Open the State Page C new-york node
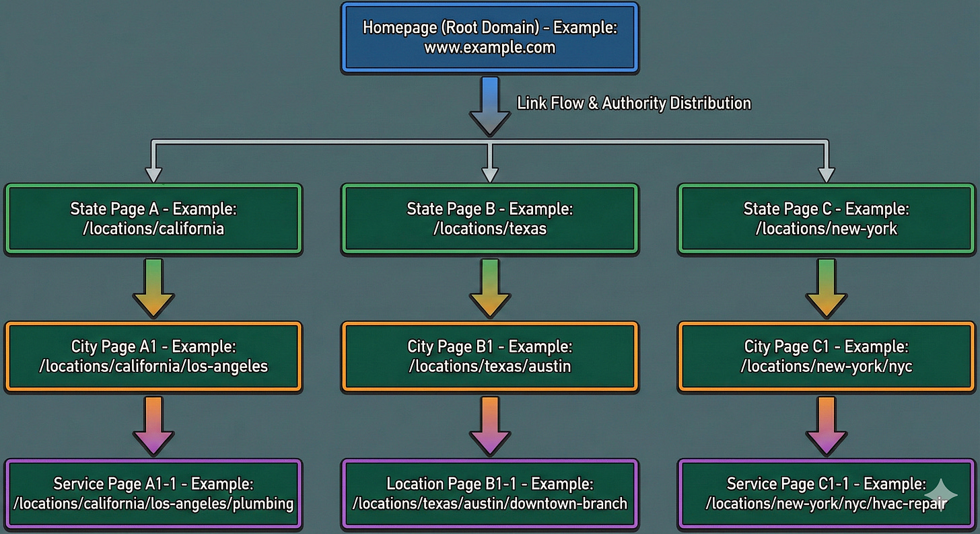The height and width of the screenshot is (534, 980). tap(826, 219)
